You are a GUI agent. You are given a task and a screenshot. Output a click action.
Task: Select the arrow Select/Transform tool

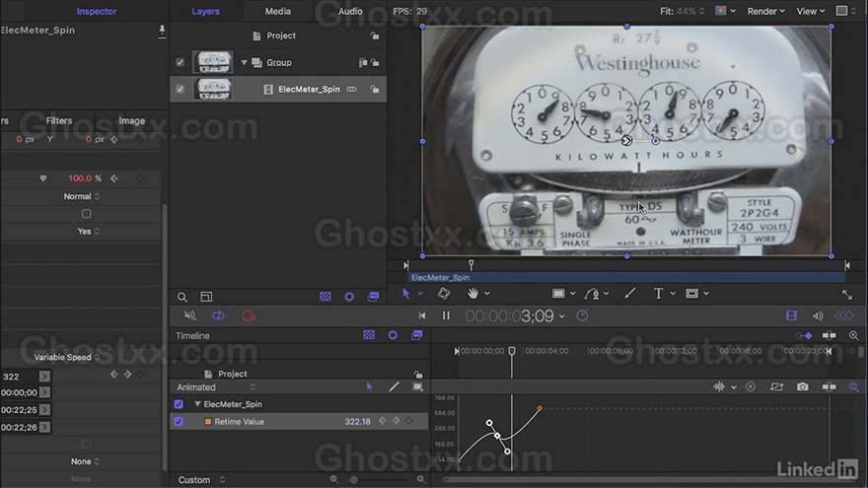point(405,293)
